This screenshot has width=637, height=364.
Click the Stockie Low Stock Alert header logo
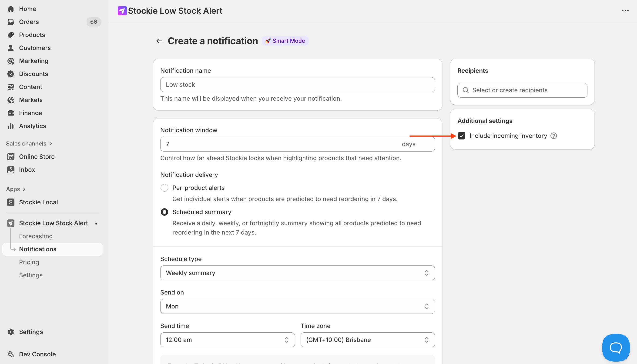tap(122, 11)
